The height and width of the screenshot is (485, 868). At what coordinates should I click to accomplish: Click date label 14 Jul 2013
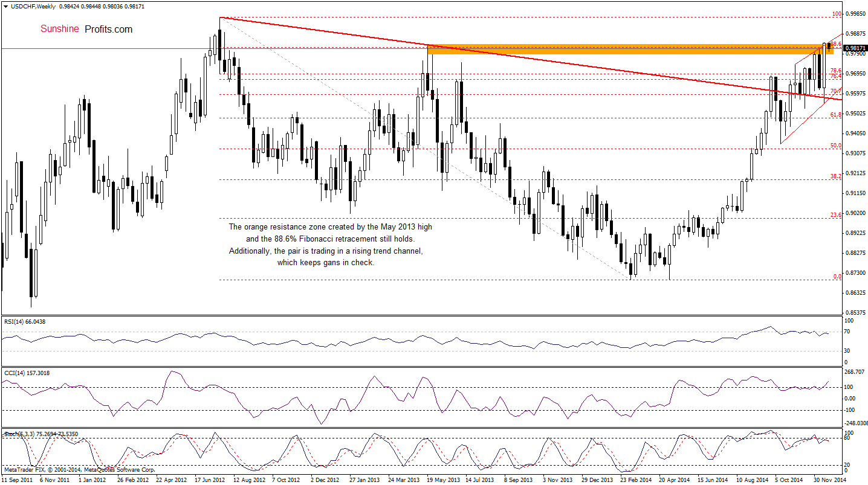click(x=481, y=480)
